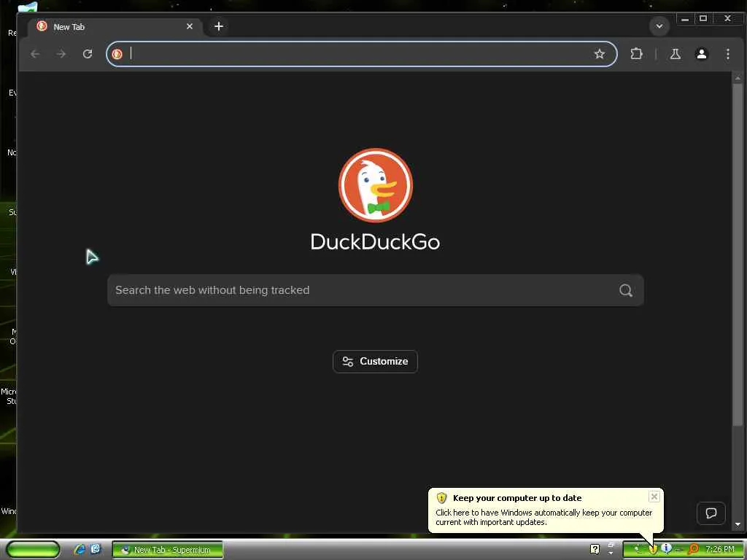
Task: Click the browser forward arrow
Action: pyautogui.click(x=61, y=54)
